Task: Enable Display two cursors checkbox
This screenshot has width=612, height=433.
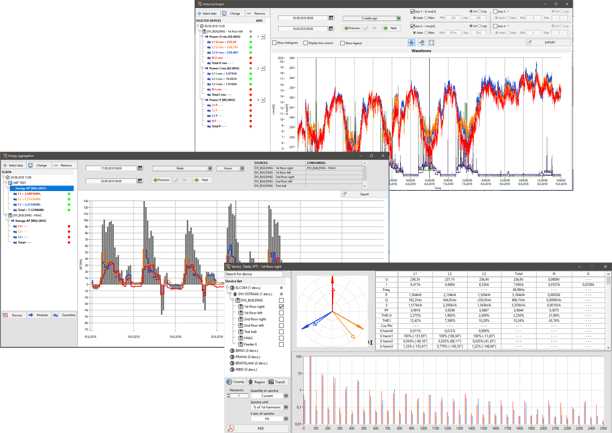Action: pyautogui.click(x=306, y=43)
